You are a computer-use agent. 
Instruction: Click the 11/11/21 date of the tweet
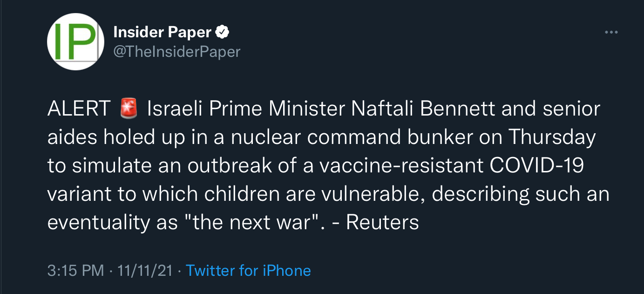tap(145, 270)
